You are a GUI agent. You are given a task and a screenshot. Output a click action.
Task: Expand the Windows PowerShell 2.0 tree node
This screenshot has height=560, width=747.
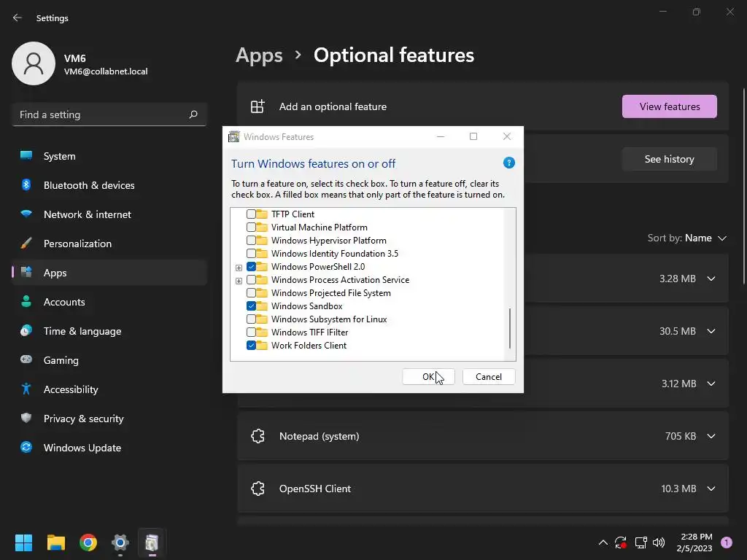click(x=239, y=267)
